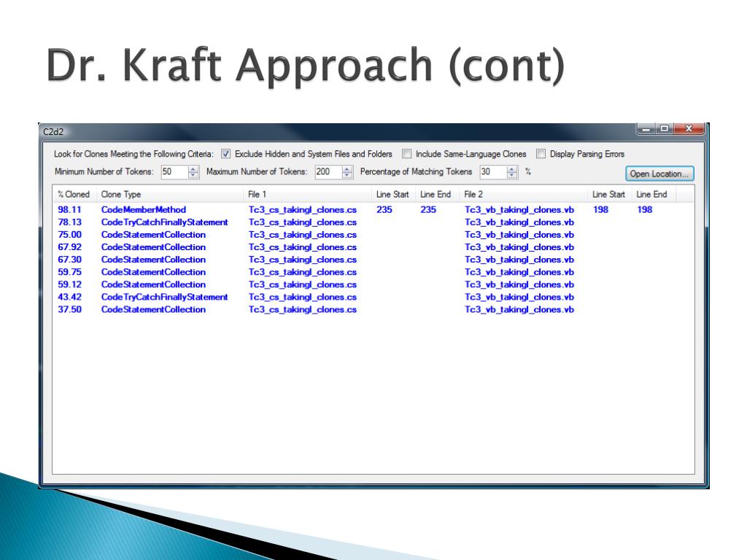Enable Display Parsing Errors checkbox
This screenshot has width=747, height=560.
pos(541,154)
